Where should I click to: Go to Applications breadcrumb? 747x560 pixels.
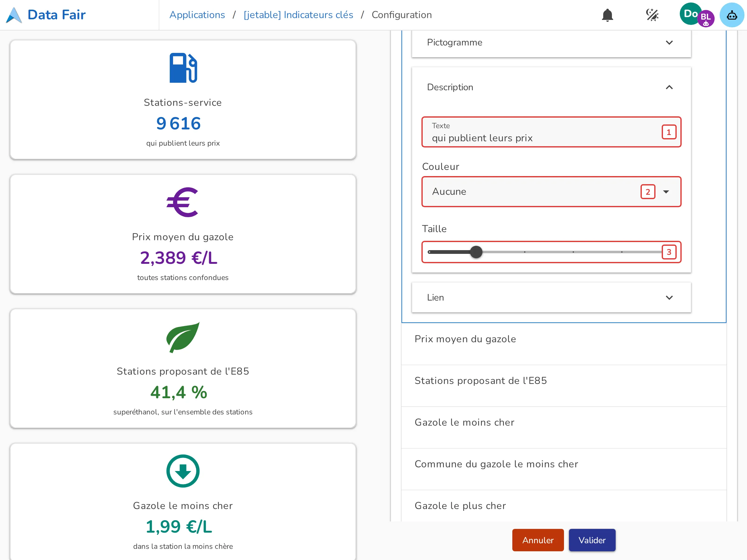[197, 15]
